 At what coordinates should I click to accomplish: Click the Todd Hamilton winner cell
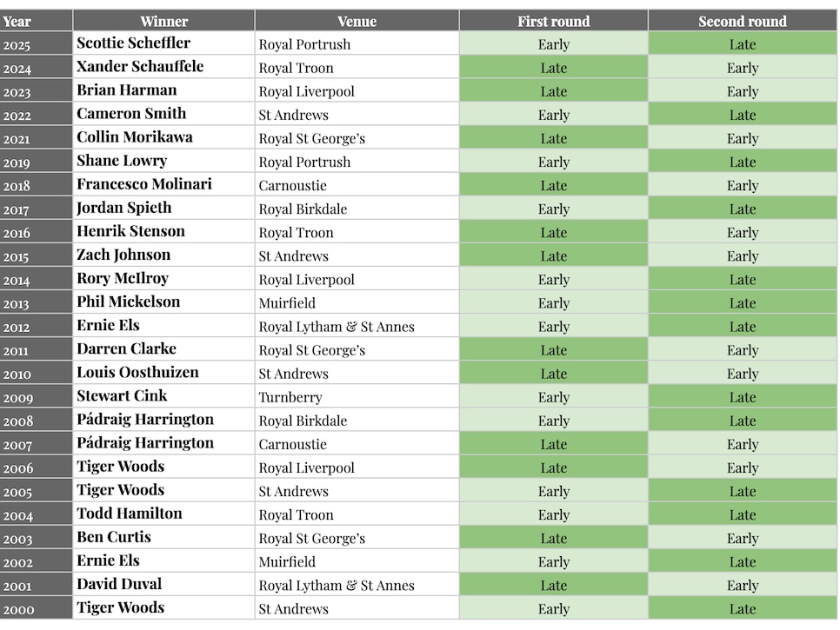164,514
